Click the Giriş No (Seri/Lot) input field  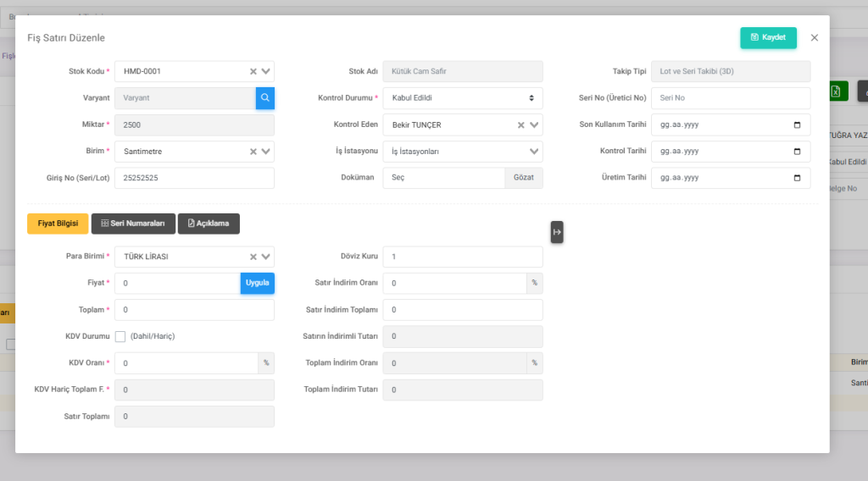coord(194,178)
